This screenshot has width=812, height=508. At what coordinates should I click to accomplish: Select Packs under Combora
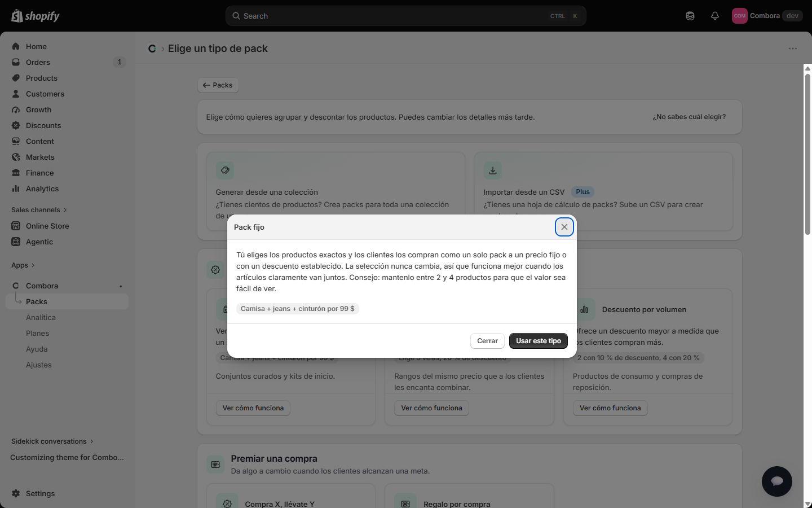pos(67,301)
